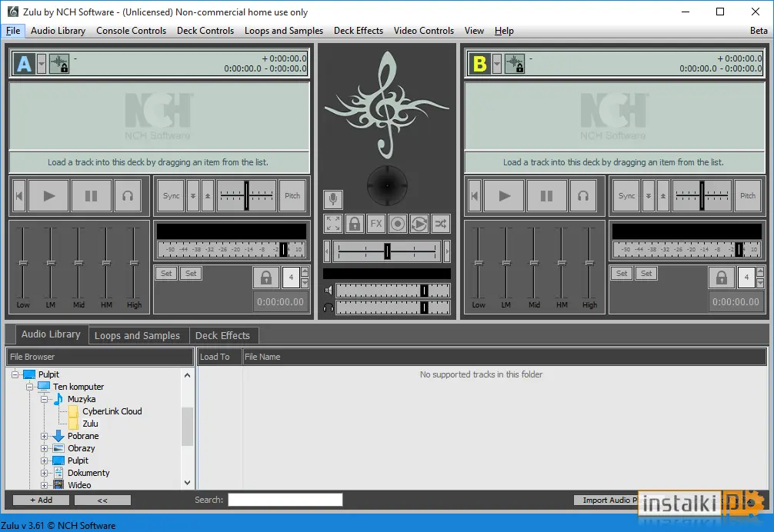Viewport: 774px width, 532px height.
Task: Start recording with the record icon
Action: [397, 224]
